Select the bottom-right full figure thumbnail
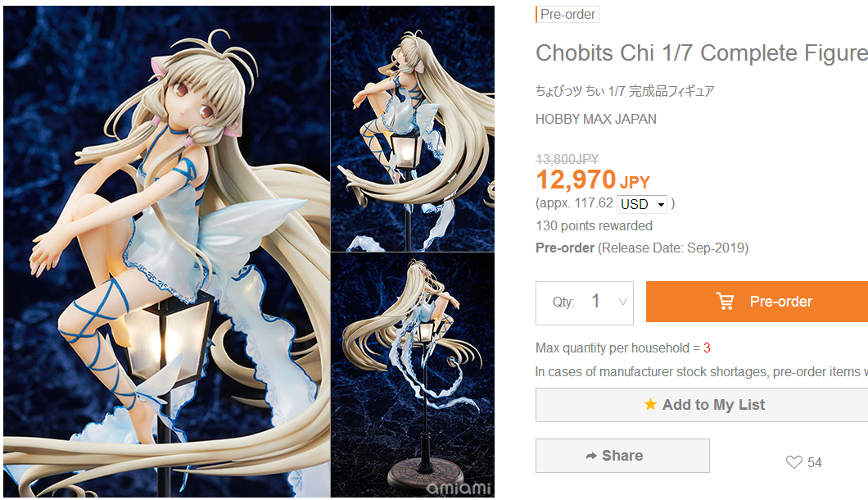 (413, 375)
